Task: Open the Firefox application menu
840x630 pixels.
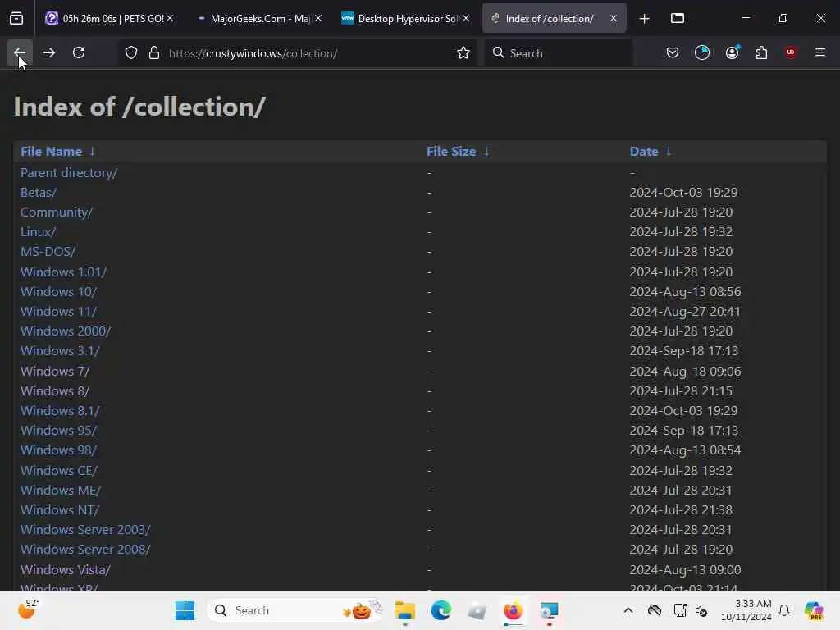Action: (x=820, y=53)
